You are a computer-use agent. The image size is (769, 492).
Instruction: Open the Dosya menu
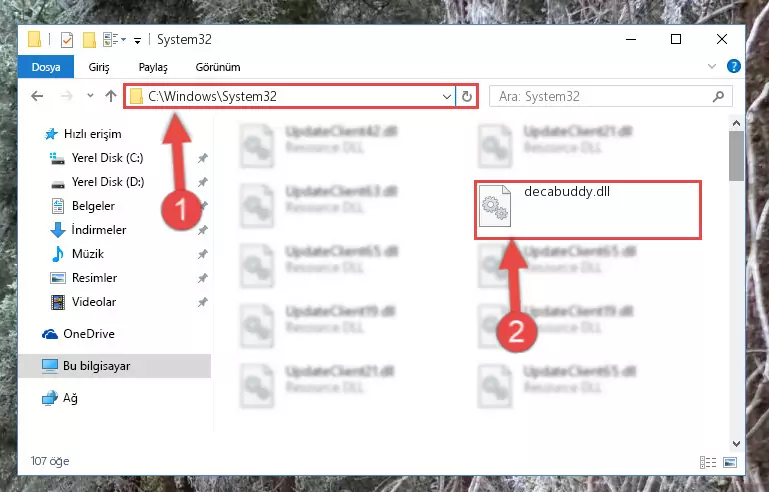point(46,67)
